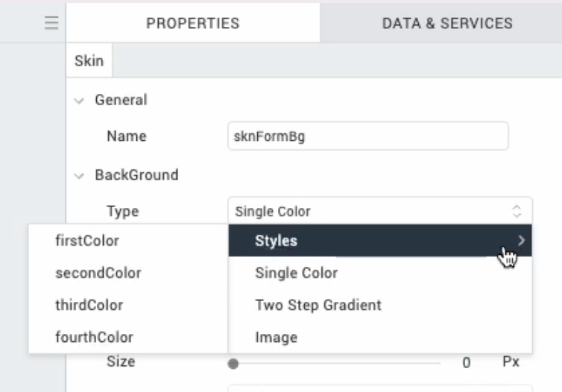Choose Single Color from the list
Viewport: 562px width, 392px height.
click(296, 273)
